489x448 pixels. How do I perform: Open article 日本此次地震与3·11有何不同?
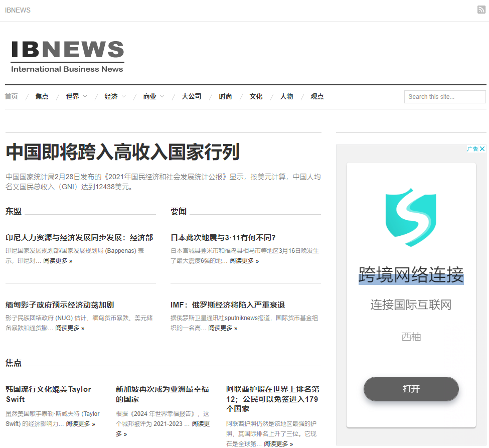coord(223,237)
